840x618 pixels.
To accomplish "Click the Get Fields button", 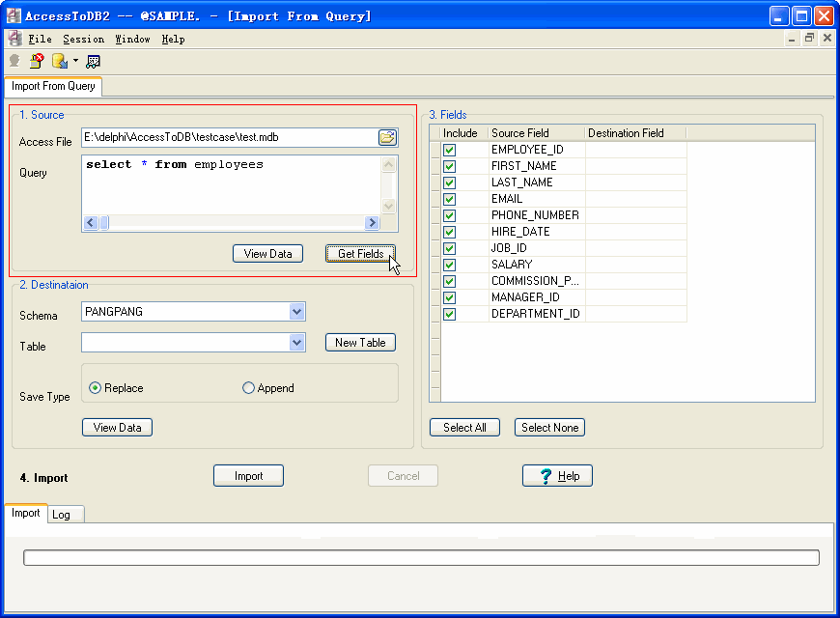I will tap(360, 254).
